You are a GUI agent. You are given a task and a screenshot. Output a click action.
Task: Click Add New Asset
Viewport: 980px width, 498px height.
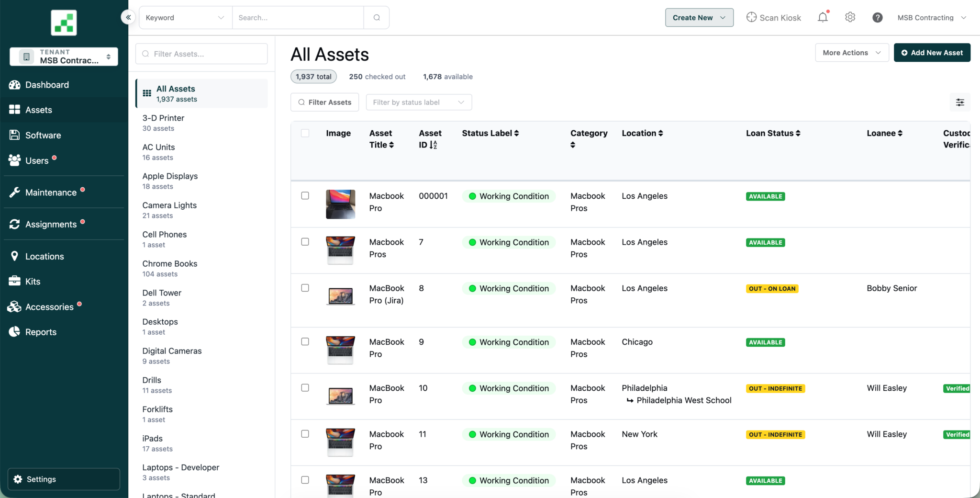[x=932, y=53]
